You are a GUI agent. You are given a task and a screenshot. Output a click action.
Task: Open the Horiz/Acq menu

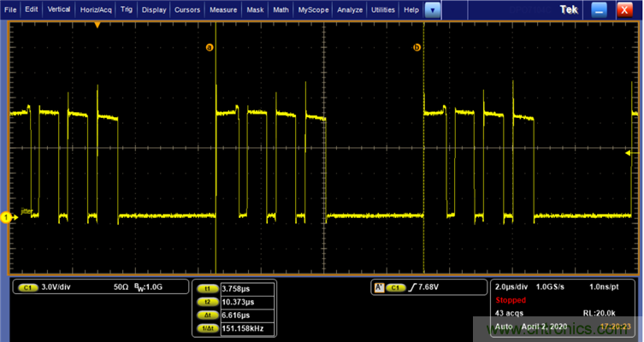point(96,9)
